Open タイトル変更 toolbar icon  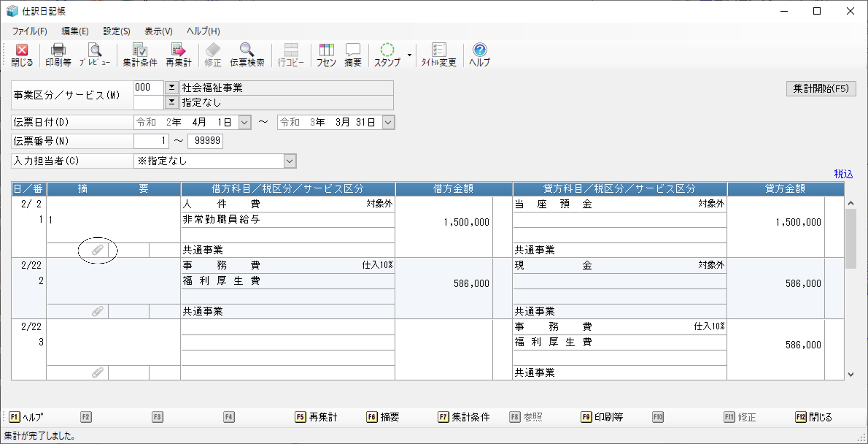[x=438, y=55]
